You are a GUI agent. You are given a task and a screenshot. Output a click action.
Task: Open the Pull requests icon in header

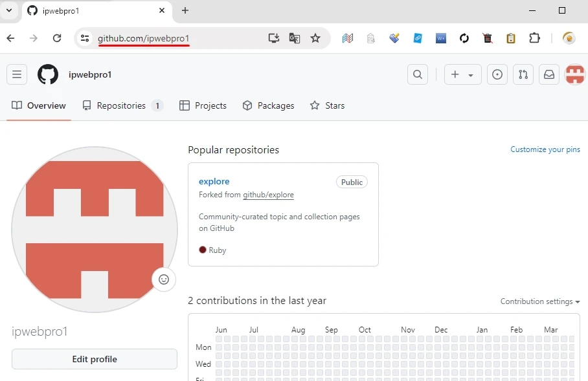click(523, 74)
